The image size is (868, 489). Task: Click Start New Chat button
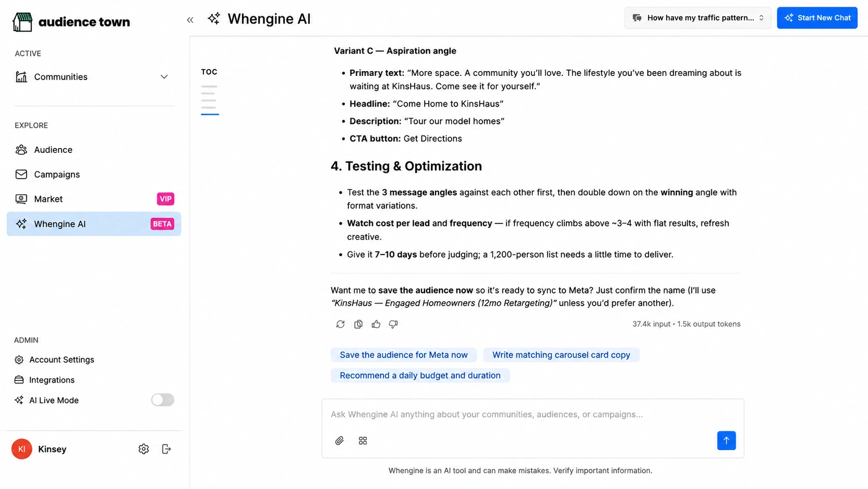[x=817, y=18]
